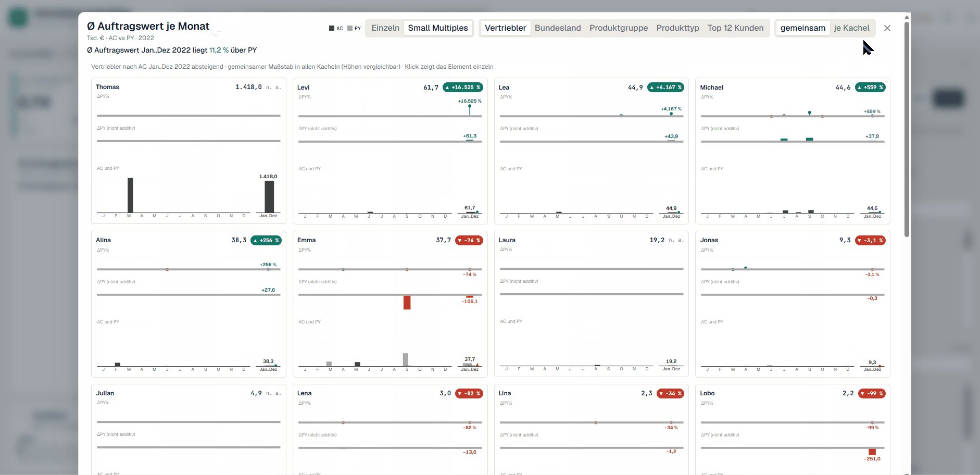The image size is (980, 475).
Task: Click Jonas's -3,1 % badge
Action: (870, 241)
